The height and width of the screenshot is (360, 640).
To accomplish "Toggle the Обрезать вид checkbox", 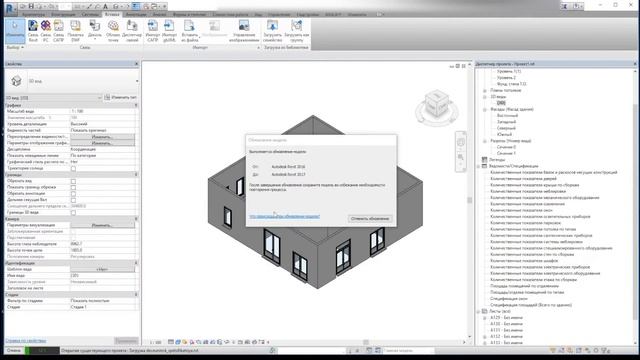I will coord(73,181).
